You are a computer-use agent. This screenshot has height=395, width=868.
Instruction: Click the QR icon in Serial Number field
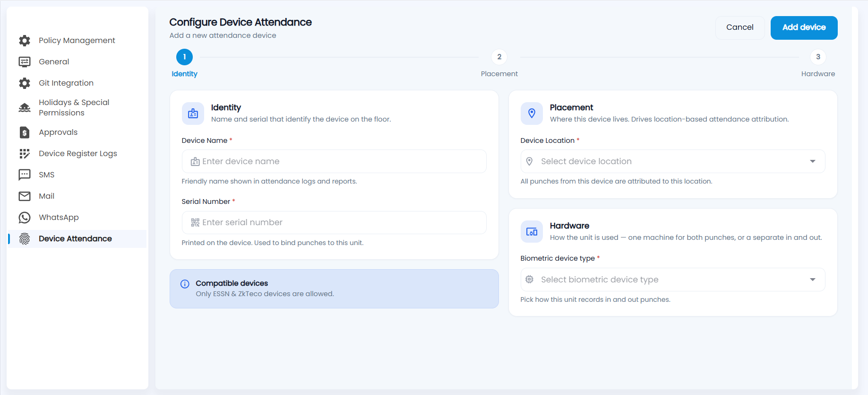pyautogui.click(x=195, y=223)
